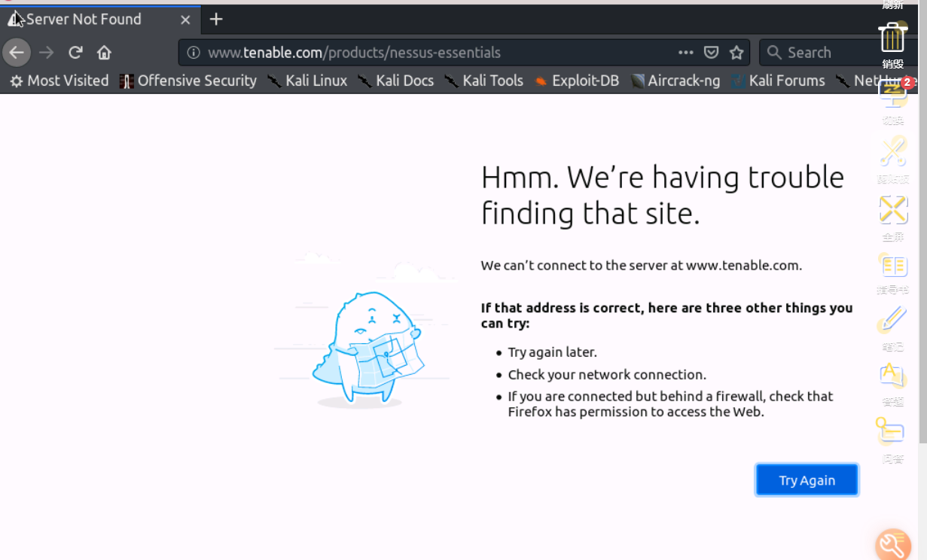This screenshot has width=927, height=560.
Task: Open the Kali Tools bookmark
Action: click(x=484, y=81)
